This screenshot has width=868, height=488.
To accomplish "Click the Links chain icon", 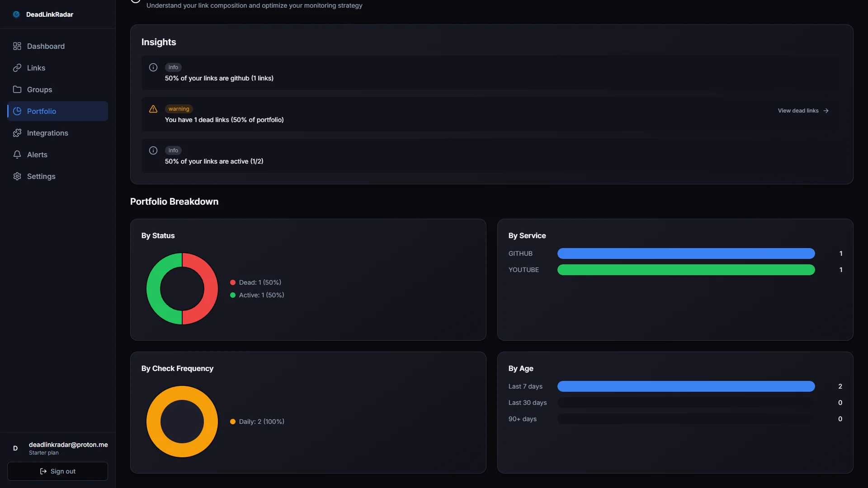I will point(17,68).
